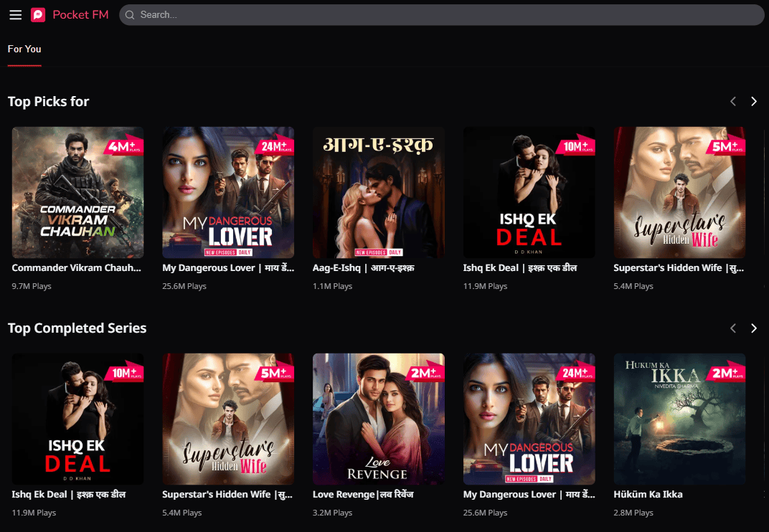The image size is (769, 532).
Task: Click the 3.2M Plays text
Action: pos(333,513)
